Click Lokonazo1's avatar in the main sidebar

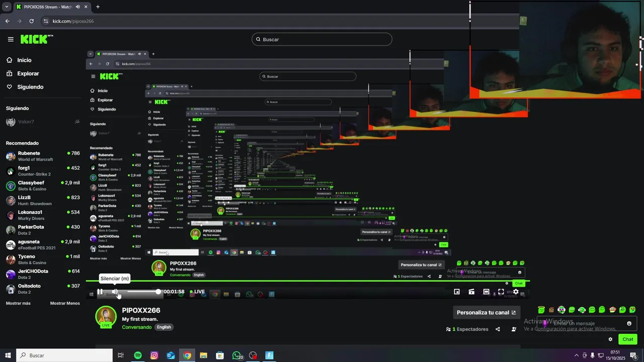[x=11, y=215]
